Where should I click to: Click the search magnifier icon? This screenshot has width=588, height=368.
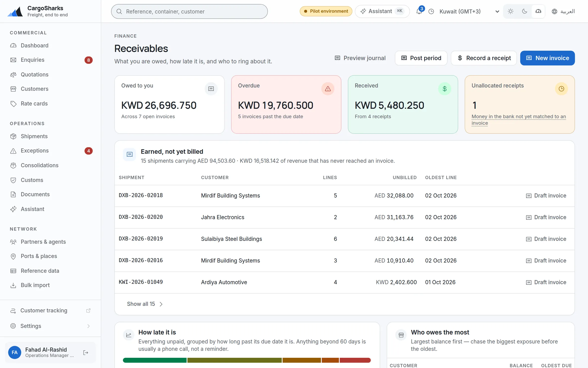[x=119, y=11]
